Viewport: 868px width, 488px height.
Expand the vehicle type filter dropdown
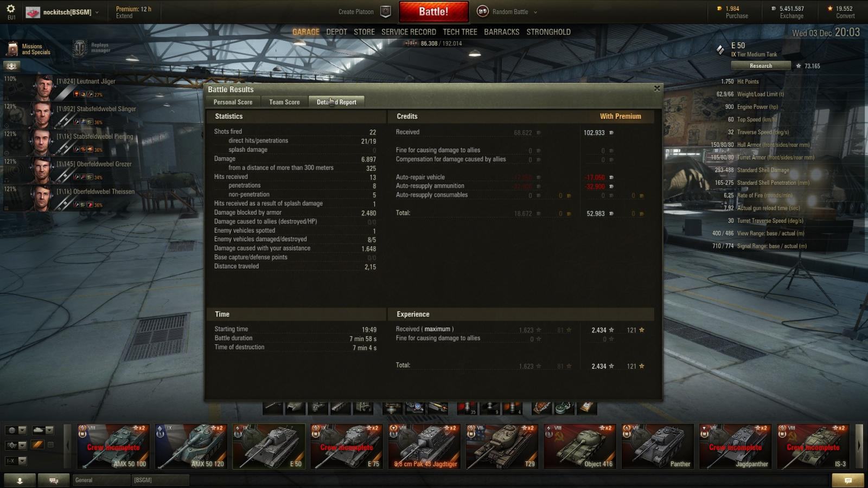tap(43, 430)
